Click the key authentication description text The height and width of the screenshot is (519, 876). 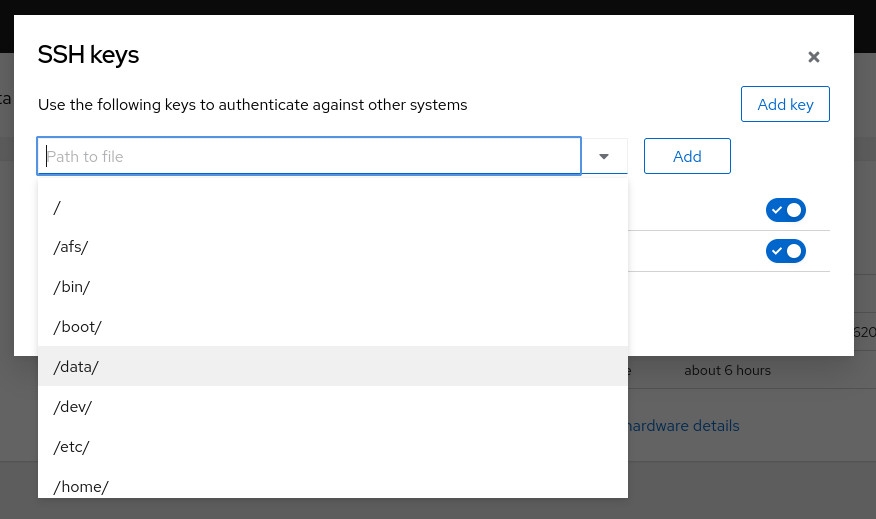[252, 104]
